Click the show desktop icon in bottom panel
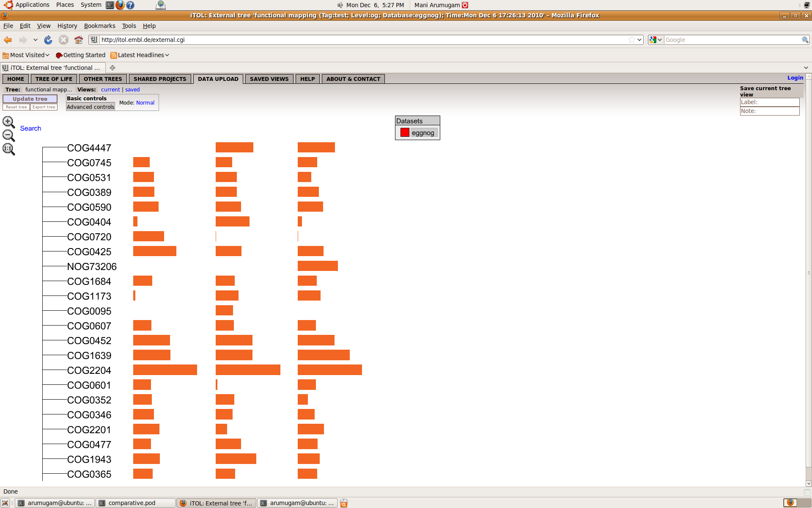Screen dimensions: 812x508 coord(5,503)
